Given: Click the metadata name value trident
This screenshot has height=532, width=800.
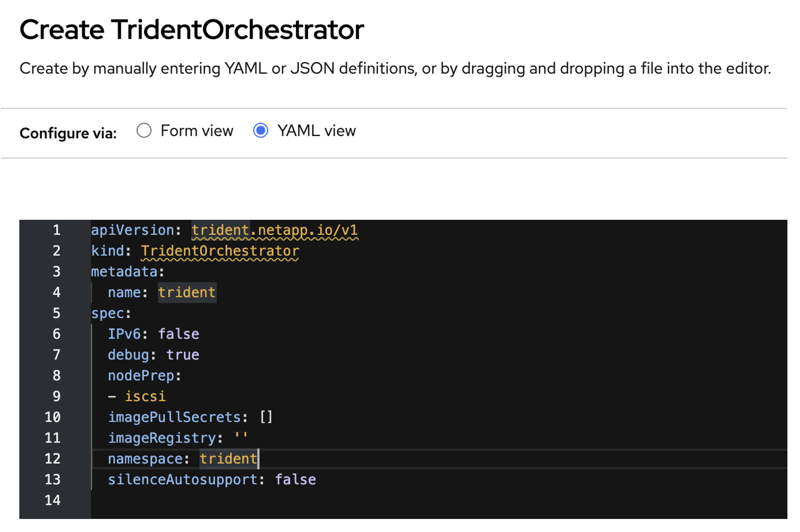Looking at the screenshot, I should [187, 292].
